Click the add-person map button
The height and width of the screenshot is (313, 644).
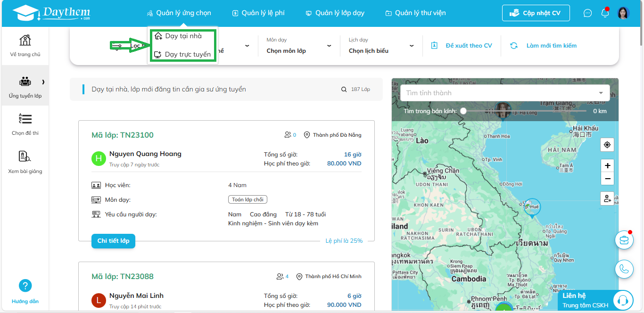(x=607, y=199)
